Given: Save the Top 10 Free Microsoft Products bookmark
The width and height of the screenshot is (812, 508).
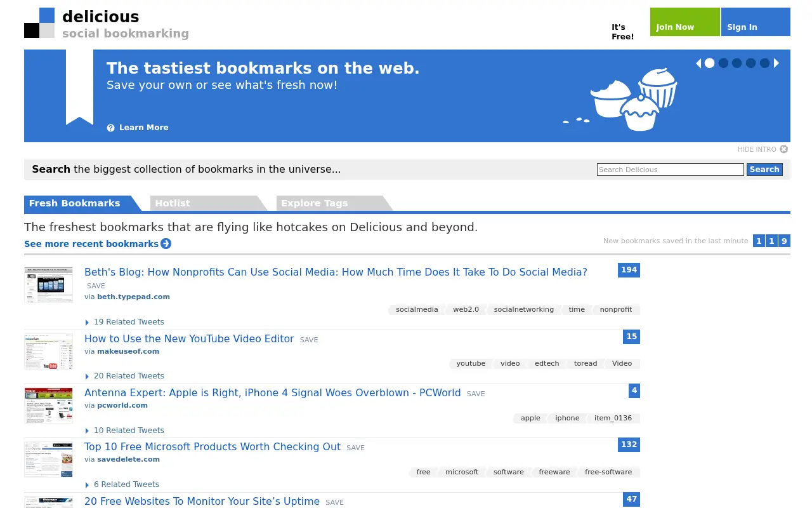Looking at the screenshot, I should coord(355,448).
